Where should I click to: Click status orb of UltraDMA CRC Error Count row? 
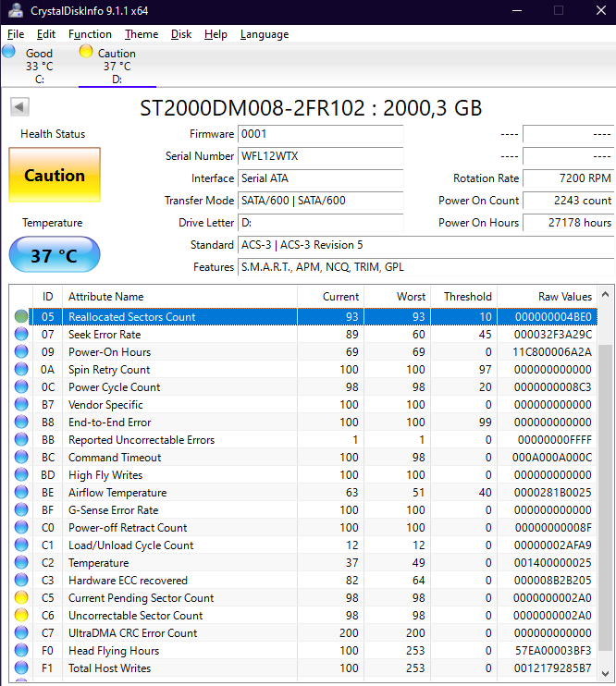[x=21, y=632]
